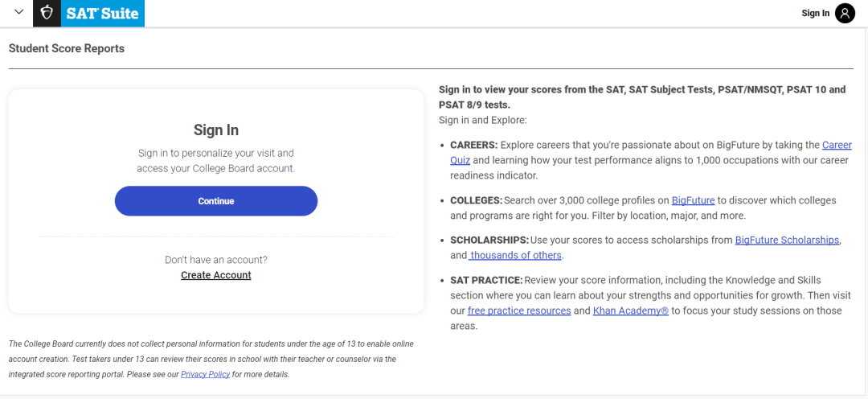The width and height of the screenshot is (868, 399).
Task: Open the thousands of others link
Action: (x=516, y=255)
